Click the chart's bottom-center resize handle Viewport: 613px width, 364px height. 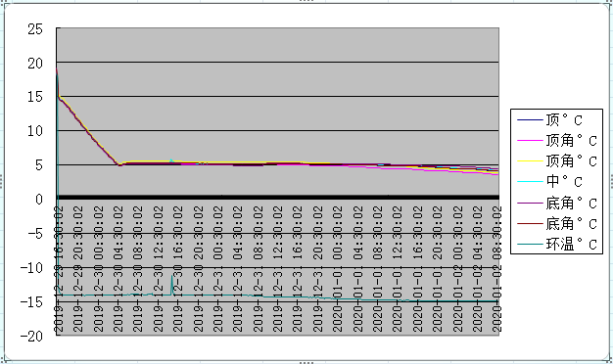306,362
